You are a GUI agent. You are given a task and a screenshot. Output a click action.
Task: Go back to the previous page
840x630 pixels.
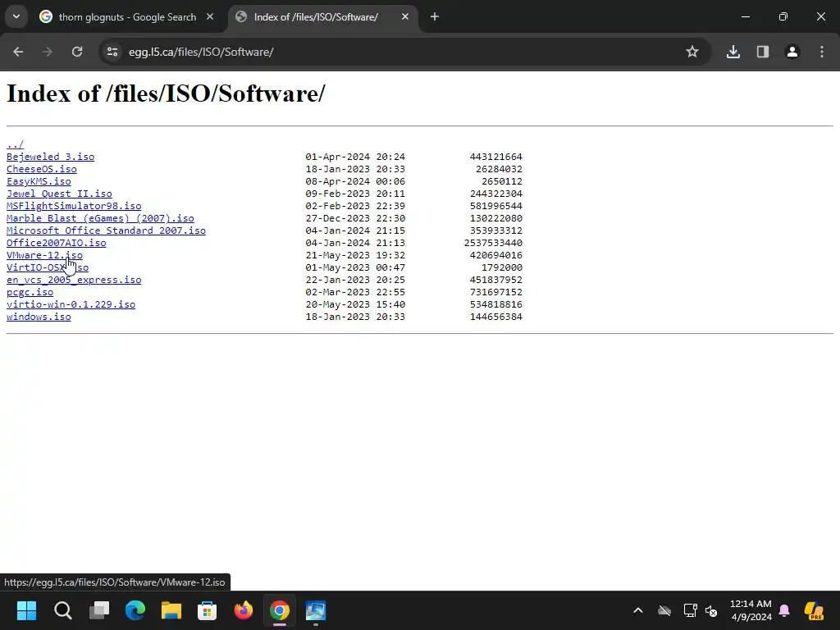[18, 52]
